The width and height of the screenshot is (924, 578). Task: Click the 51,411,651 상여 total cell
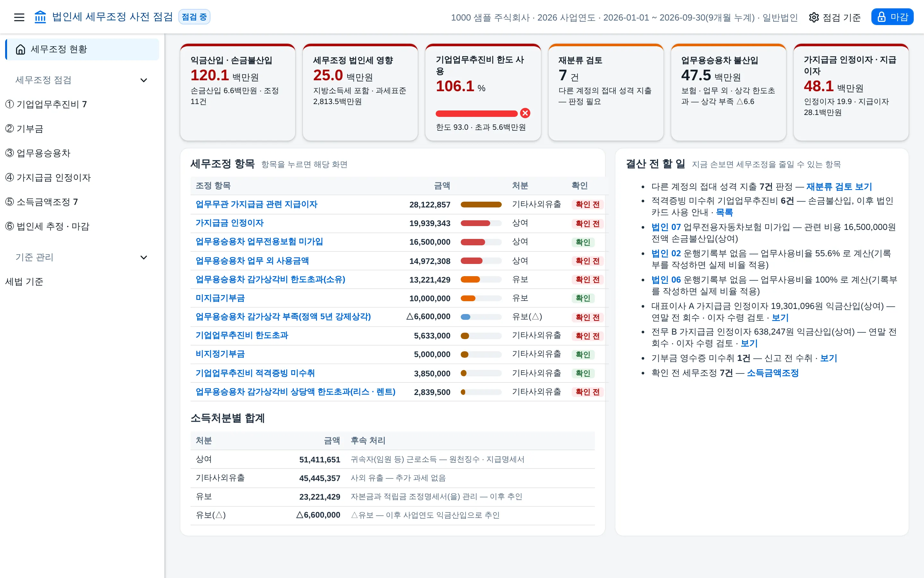pos(320,460)
